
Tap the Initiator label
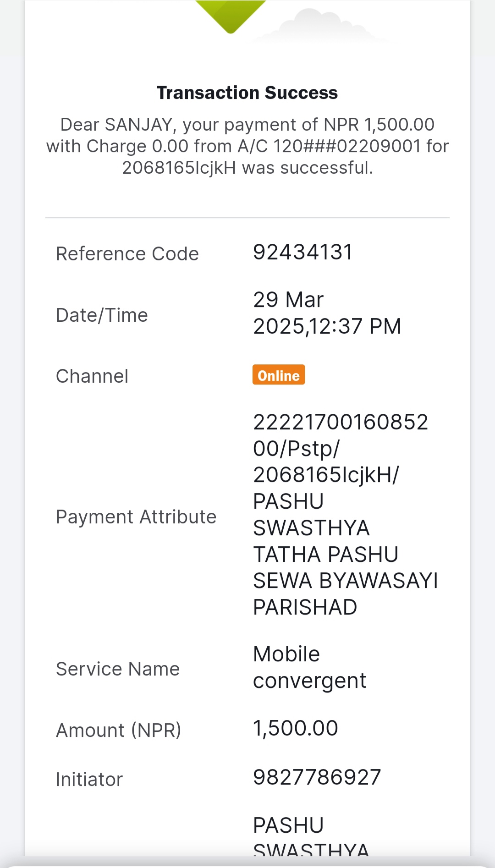tap(89, 780)
